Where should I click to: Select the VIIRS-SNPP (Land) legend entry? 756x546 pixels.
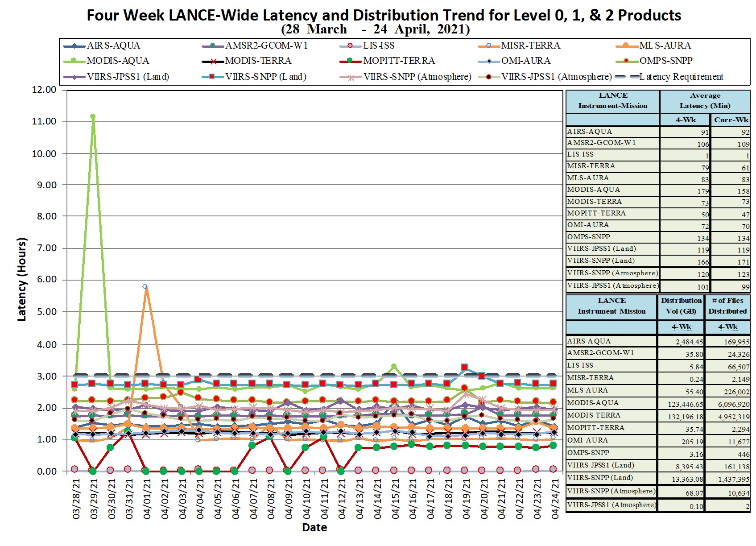(254, 77)
